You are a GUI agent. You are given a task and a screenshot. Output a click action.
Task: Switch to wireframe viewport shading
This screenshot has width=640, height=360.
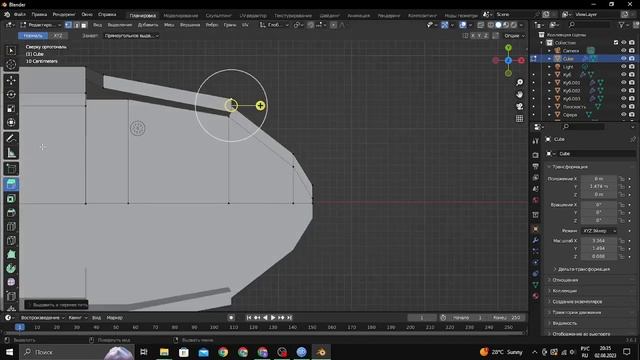(491, 25)
